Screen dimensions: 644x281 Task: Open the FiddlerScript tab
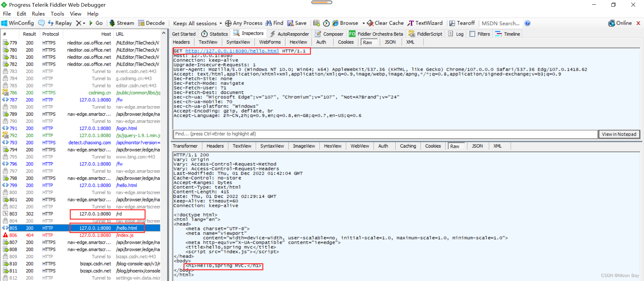click(x=425, y=34)
